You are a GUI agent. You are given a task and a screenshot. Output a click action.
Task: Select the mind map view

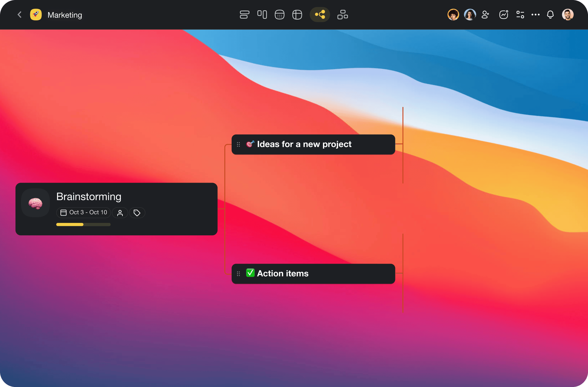[x=320, y=15]
